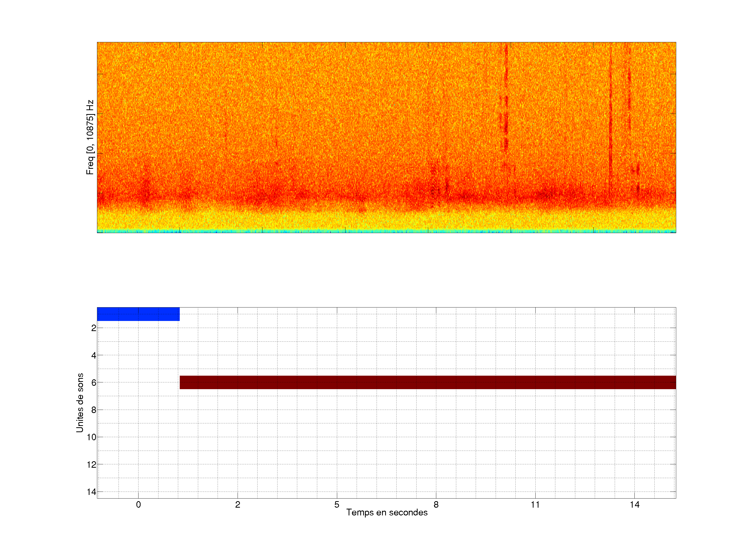Screen dimensions: 747x560
Task: Click x-axis tick label 0
Action: (139, 505)
